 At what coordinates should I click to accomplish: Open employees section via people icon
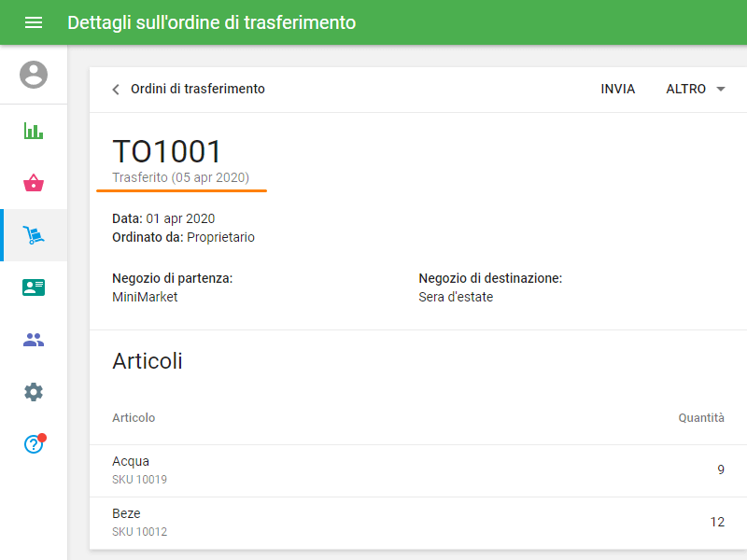point(34,340)
